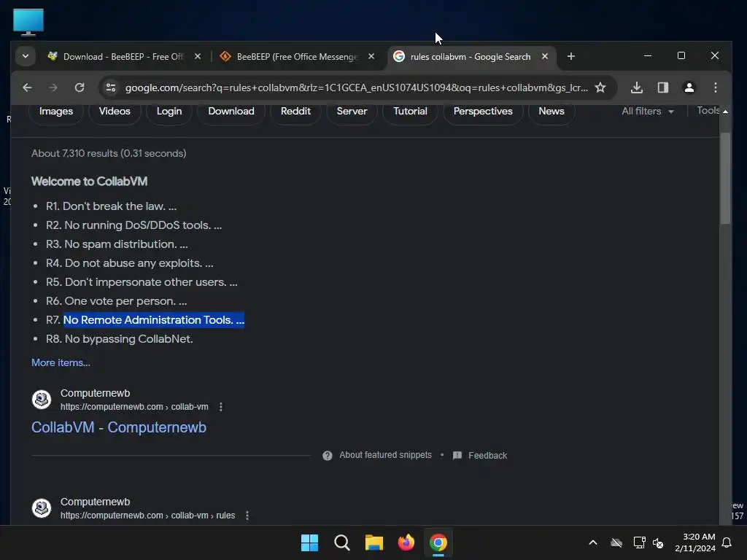Click the Google search URL address bar
Screen dimensions: 747x560
[x=356, y=87]
